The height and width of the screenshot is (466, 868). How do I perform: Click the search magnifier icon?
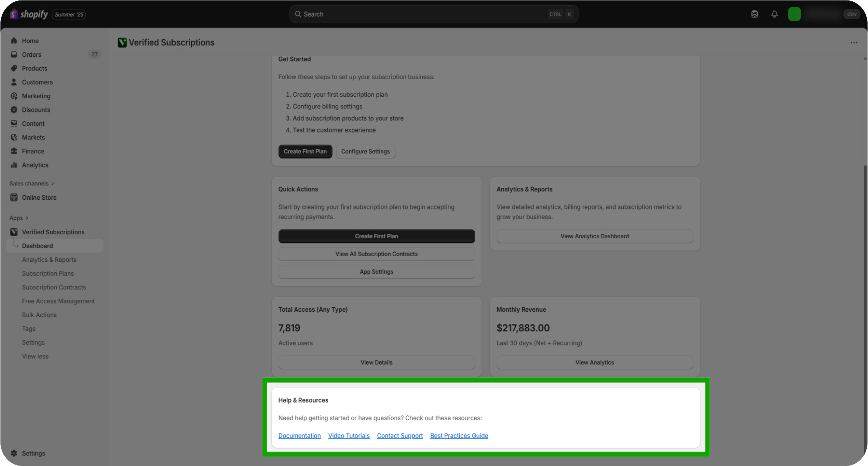point(298,14)
